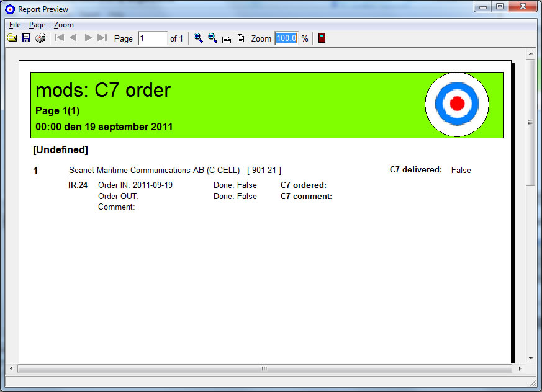Jump to the last page arrow
The height and width of the screenshot is (392, 542).
pyautogui.click(x=102, y=38)
